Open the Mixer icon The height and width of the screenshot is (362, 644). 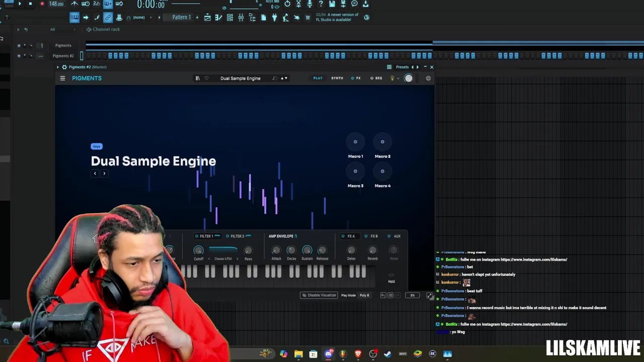coord(240,18)
